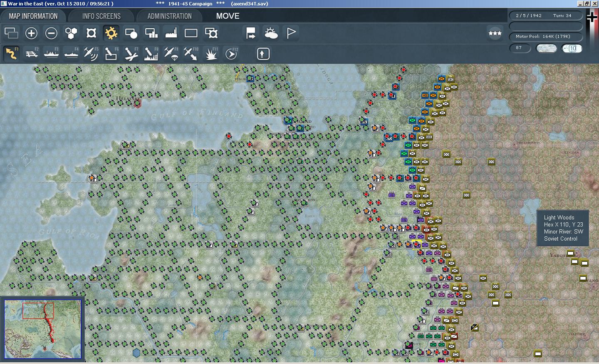The image size is (599, 364).
Task: Click the flag-with-arrow icon
Action: 251,33
